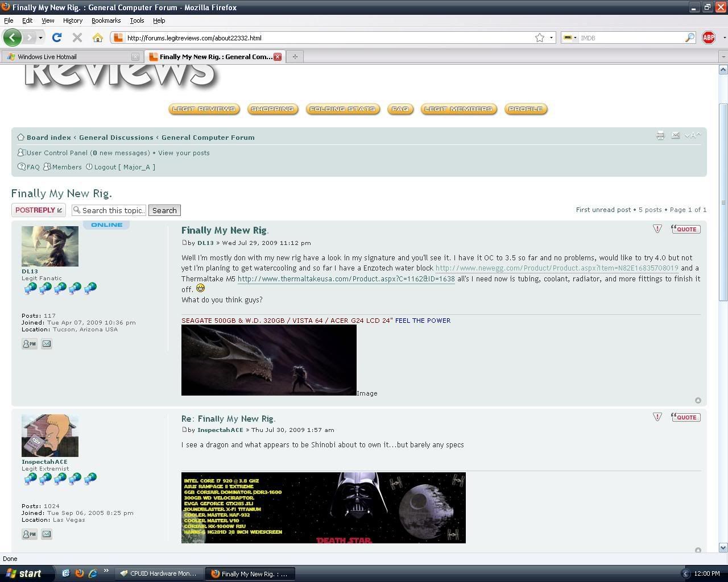The width and height of the screenshot is (728, 582).
Task: Click the Firefox reload page icon
Action: coord(56,38)
